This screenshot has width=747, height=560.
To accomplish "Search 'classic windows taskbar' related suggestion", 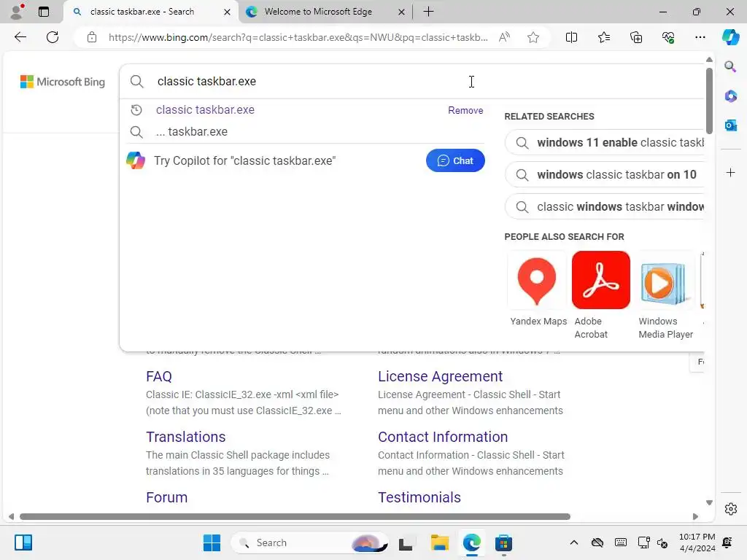I will point(604,206).
